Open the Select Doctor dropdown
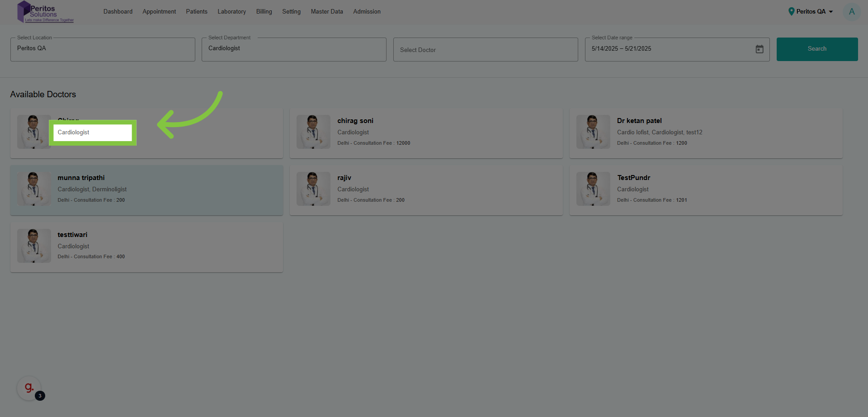Viewport: 868px width, 417px height. [486, 49]
